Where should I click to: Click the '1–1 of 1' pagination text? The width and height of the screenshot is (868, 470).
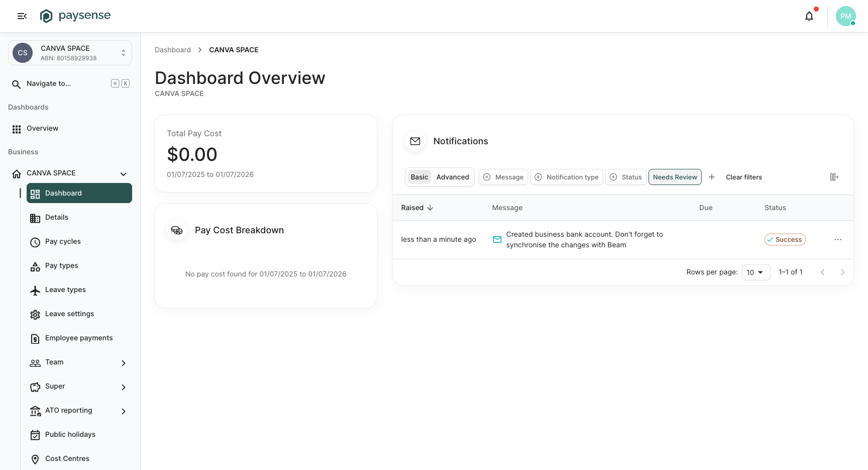(x=791, y=272)
